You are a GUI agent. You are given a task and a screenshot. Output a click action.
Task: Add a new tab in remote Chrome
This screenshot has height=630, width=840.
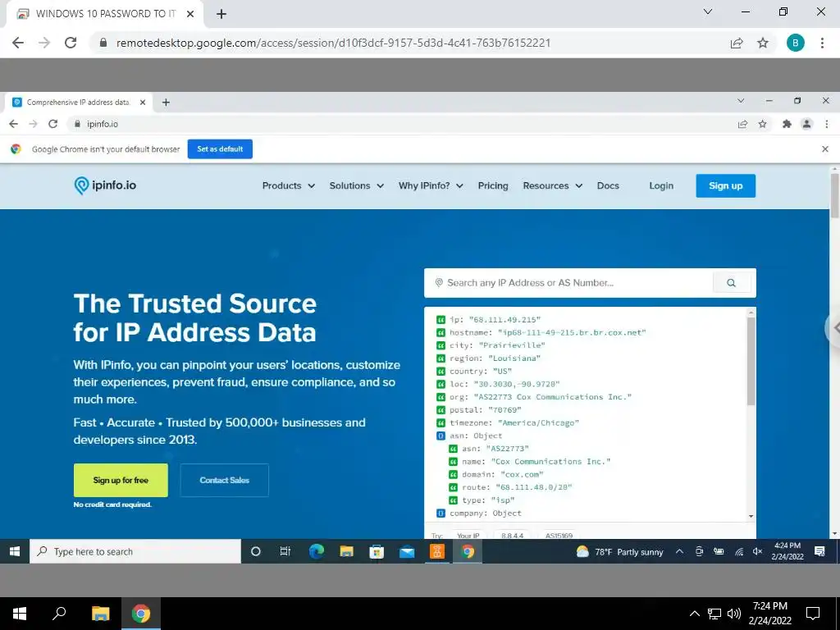[x=166, y=103]
